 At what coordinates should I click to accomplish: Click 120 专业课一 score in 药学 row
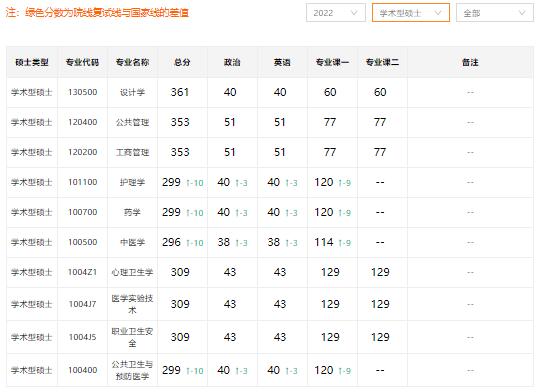pyautogui.click(x=324, y=212)
